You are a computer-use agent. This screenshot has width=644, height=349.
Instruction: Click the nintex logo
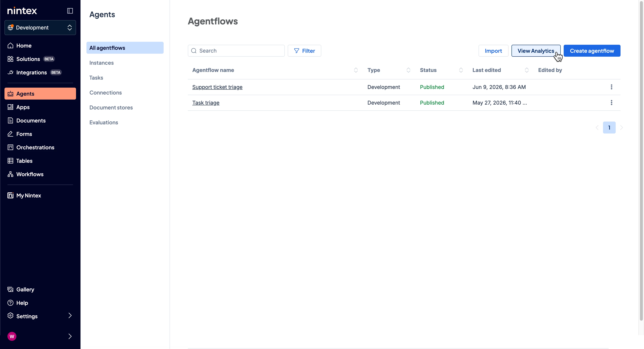[x=22, y=11]
